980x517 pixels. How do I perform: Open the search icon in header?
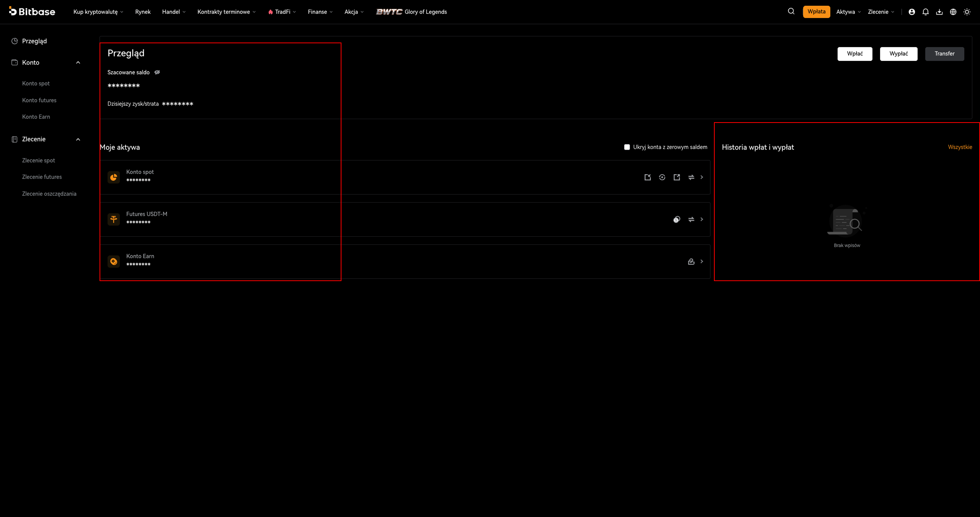pos(791,11)
